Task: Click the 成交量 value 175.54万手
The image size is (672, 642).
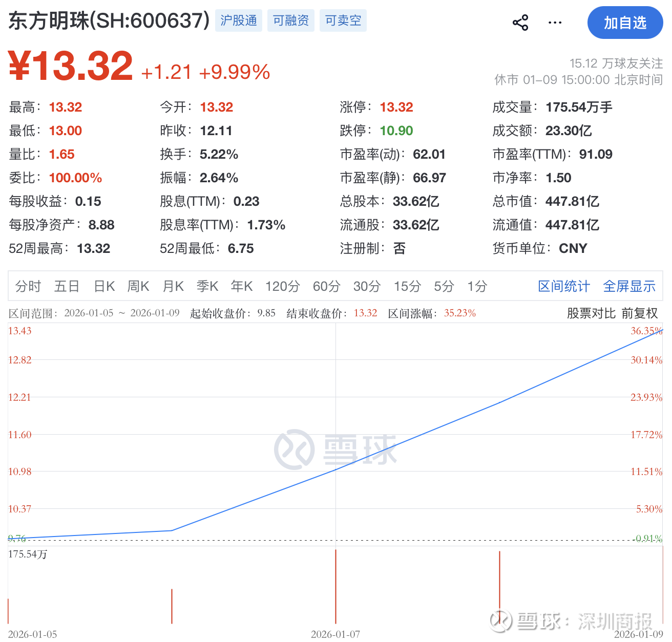Action: pyautogui.click(x=579, y=107)
